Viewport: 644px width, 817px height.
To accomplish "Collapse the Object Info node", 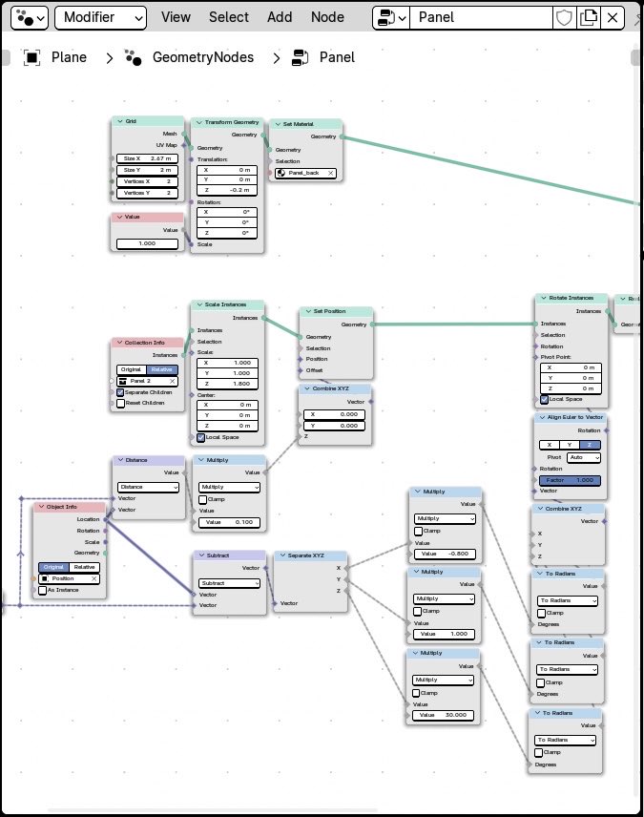I will 41,507.
